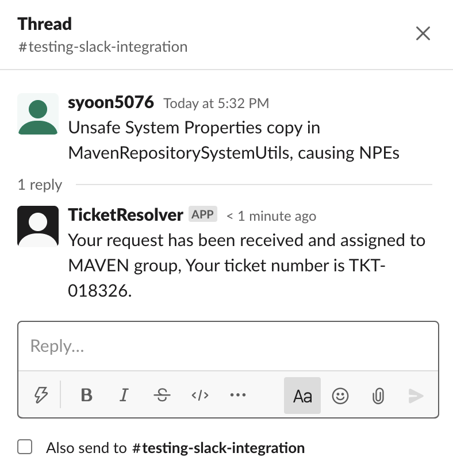Apply strikethrough formatting icon

tap(162, 395)
